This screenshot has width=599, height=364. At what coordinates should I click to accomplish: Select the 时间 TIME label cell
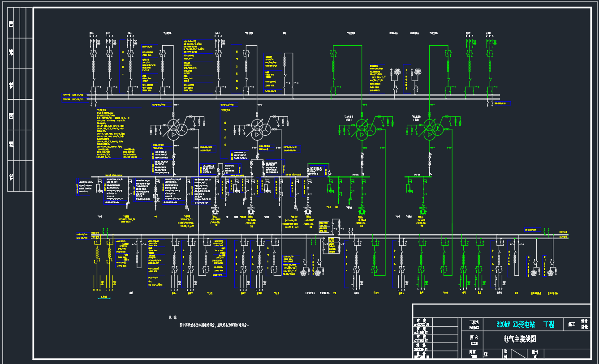pyautogui.click(x=473, y=354)
